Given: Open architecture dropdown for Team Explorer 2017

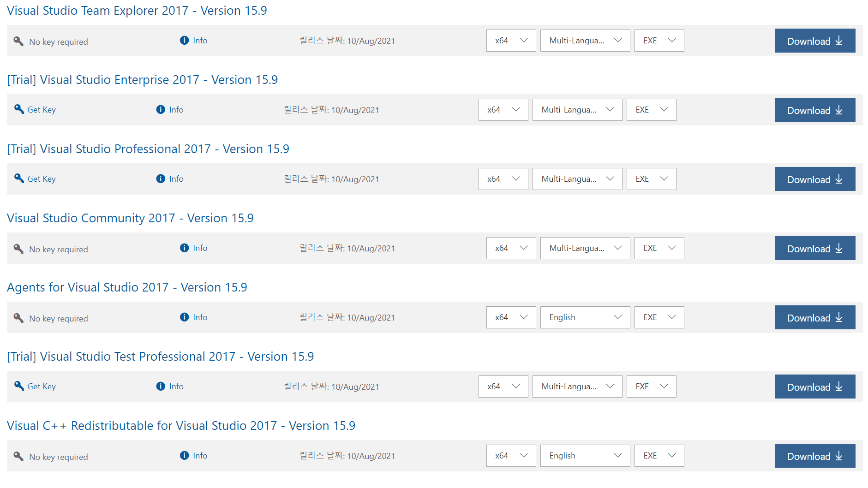Looking at the screenshot, I should coord(511,41).
